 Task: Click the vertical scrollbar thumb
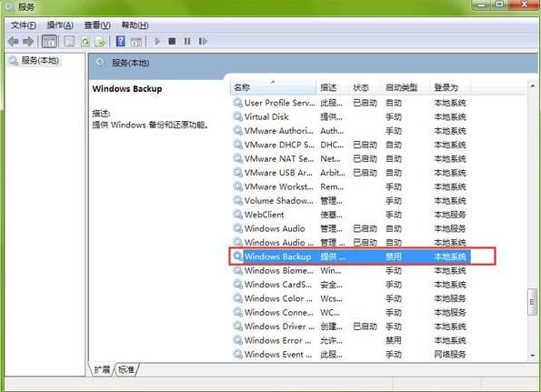(x=533, y=302)
